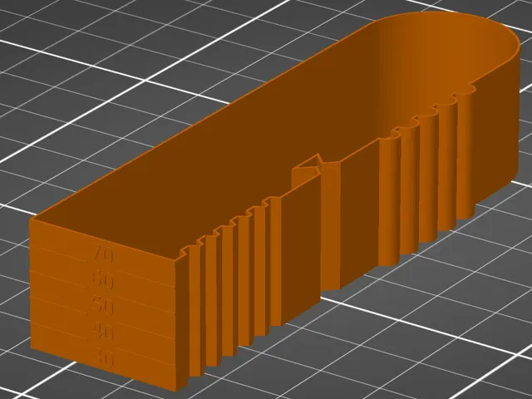Click the embossed 50 label on model

click(x=101, y=307)
